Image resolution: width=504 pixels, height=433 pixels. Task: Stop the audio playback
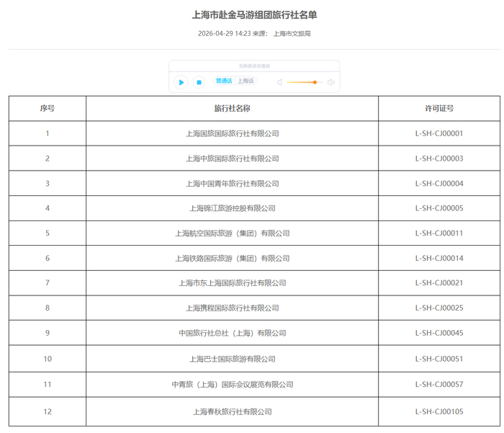(199, 82)
